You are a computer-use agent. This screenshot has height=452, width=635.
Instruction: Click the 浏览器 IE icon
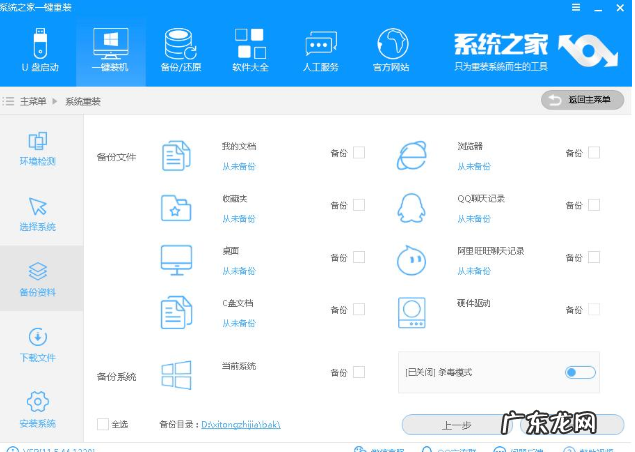coord(411,156)
